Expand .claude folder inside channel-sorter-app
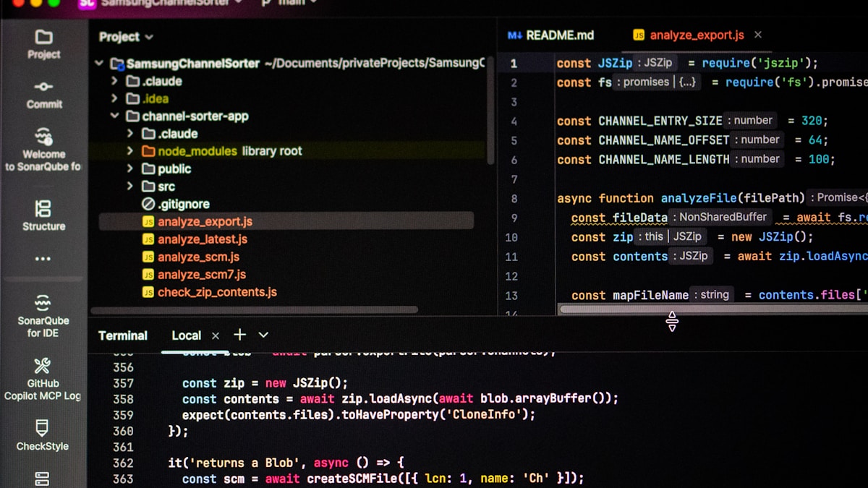Viewport: 868px width, 488px height. coord(130,134)
